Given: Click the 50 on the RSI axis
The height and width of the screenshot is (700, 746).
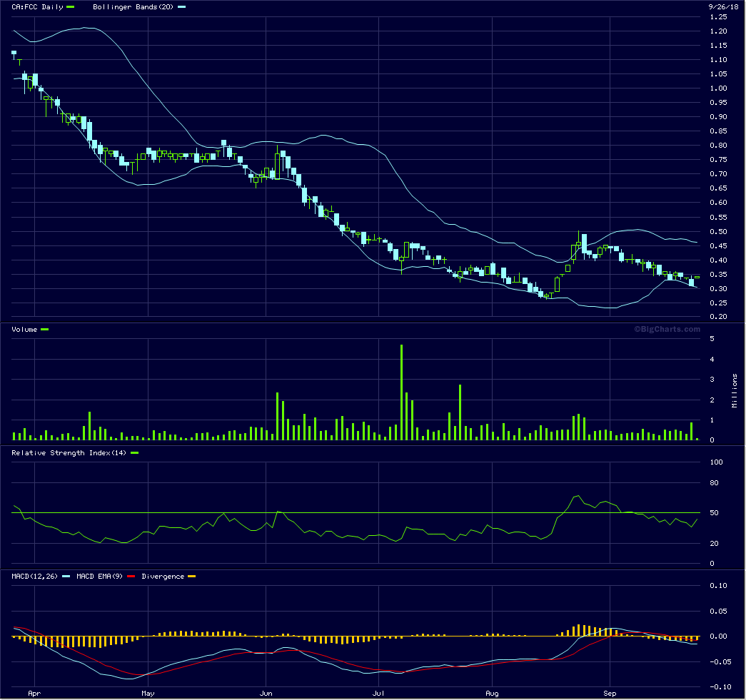Looking at the screenshot, I should pos(714,513).
